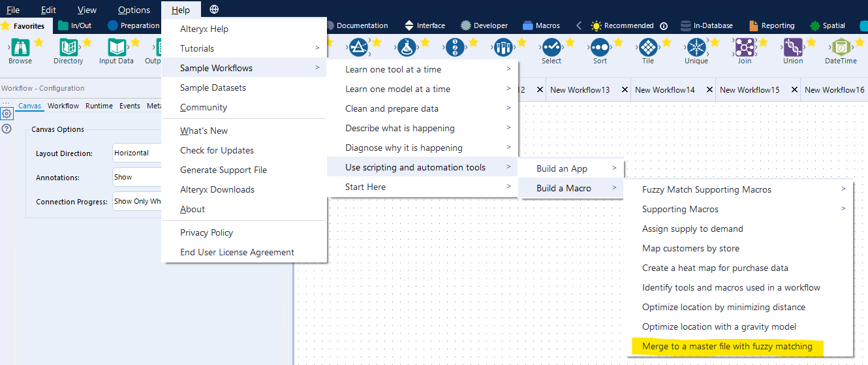Screen dimensions: 868x365
Task: Switch to the Spatial tool category tab
Action: click(828, 25)
